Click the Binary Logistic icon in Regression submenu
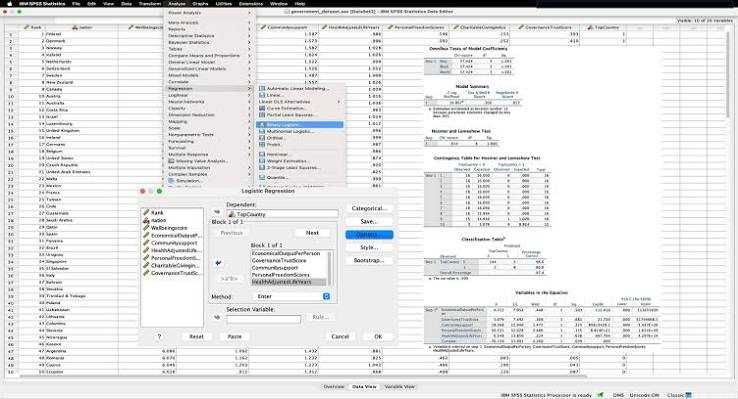The height and width of the screenshot is (399, 738). 262,125
